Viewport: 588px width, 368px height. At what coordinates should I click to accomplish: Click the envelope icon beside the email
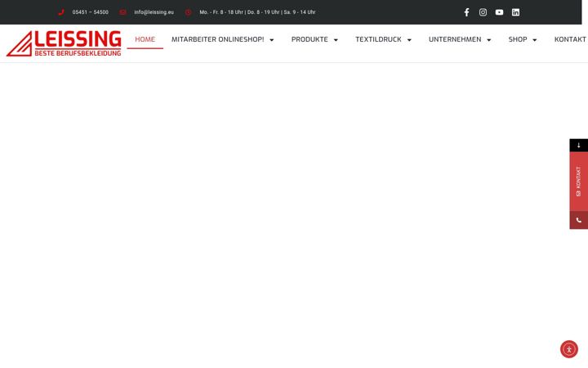pos(122,12)
